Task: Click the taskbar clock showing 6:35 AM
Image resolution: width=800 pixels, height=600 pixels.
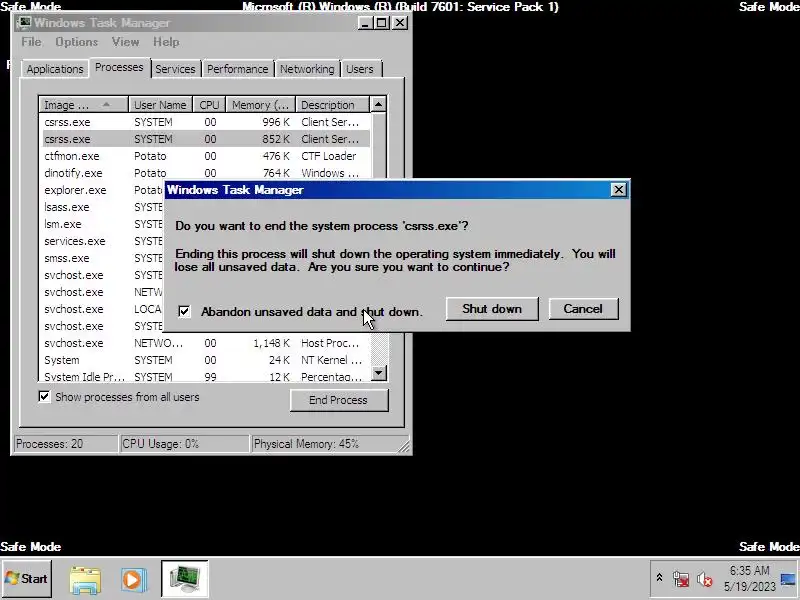Action: click(x=749, y=579)
